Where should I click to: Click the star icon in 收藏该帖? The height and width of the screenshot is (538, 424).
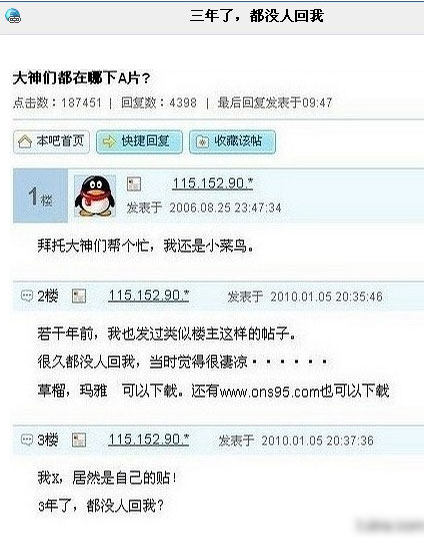[x=202, y=142]
